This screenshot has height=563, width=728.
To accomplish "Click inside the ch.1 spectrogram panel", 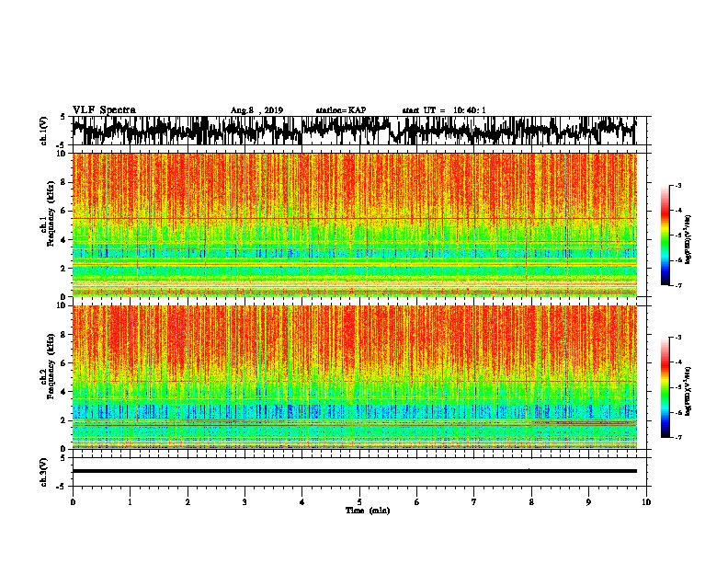I will tap(354, 224).
